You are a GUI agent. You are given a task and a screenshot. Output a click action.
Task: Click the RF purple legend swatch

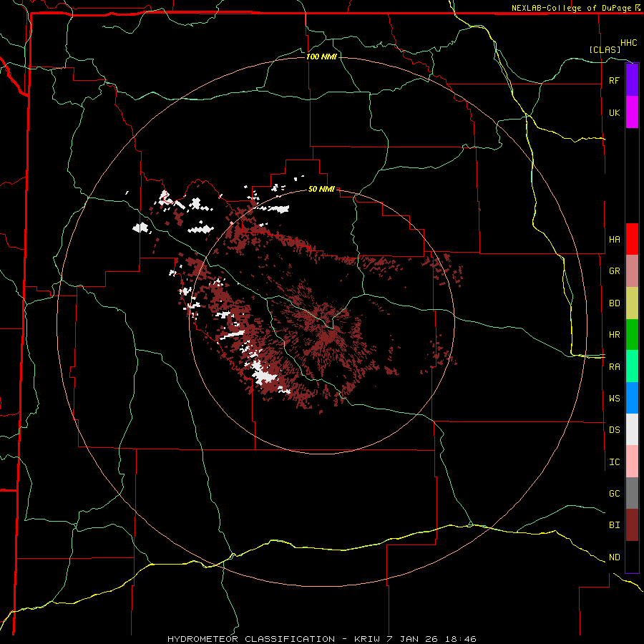click(x=632, y=80)
